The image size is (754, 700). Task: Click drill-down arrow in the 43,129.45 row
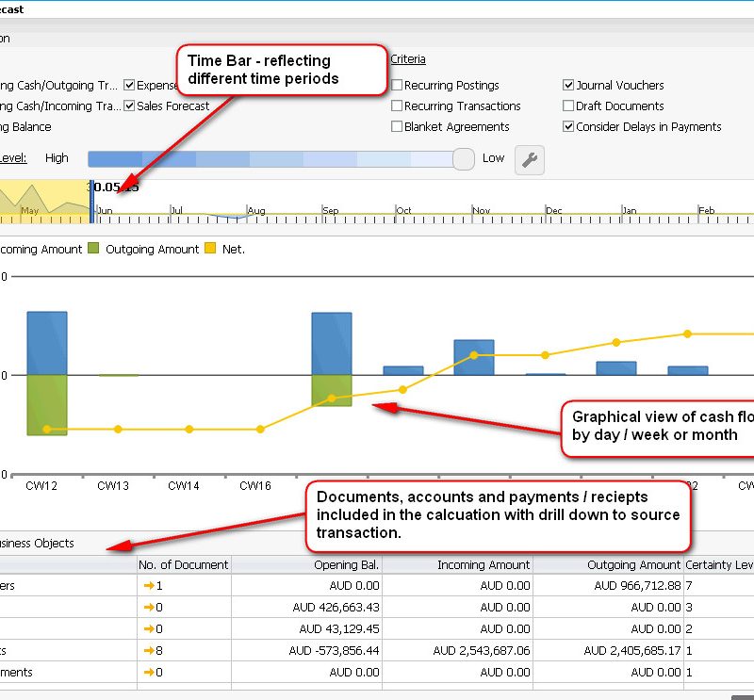[x=149, y=628]
